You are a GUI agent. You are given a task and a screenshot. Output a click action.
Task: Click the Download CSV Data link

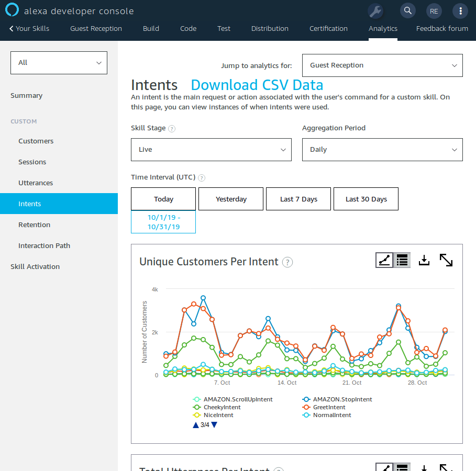[257, 85]
